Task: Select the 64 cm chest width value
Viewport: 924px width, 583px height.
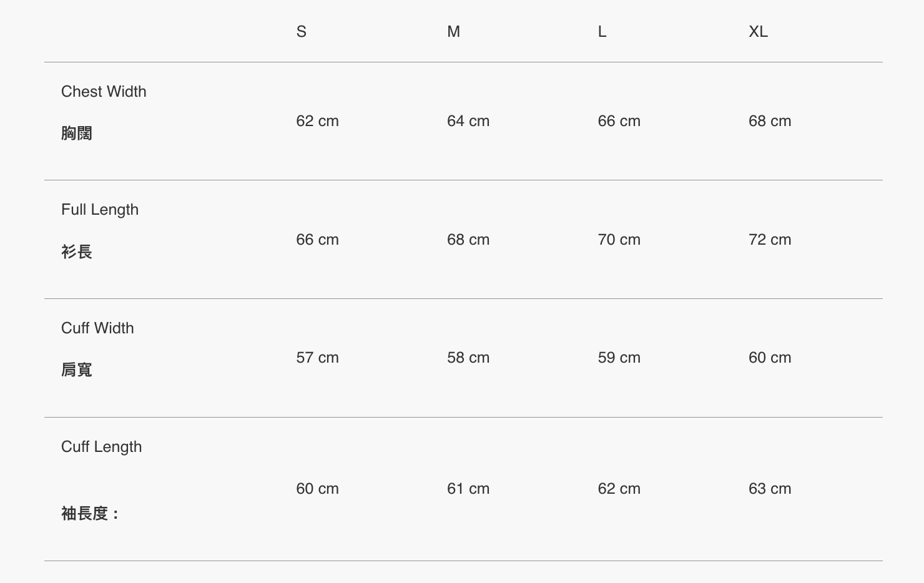Action: (x=468, y=121)
